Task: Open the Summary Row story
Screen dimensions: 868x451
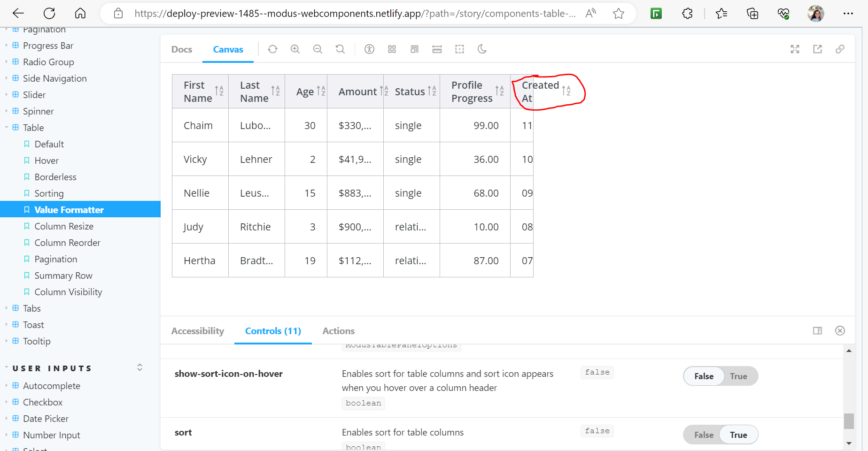Action: tap(63, 275)
